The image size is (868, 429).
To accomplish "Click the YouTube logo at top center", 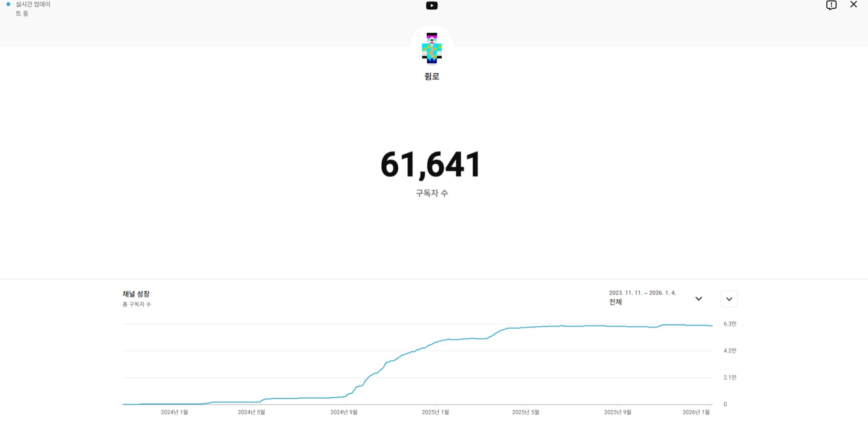I will click(432, 6).
